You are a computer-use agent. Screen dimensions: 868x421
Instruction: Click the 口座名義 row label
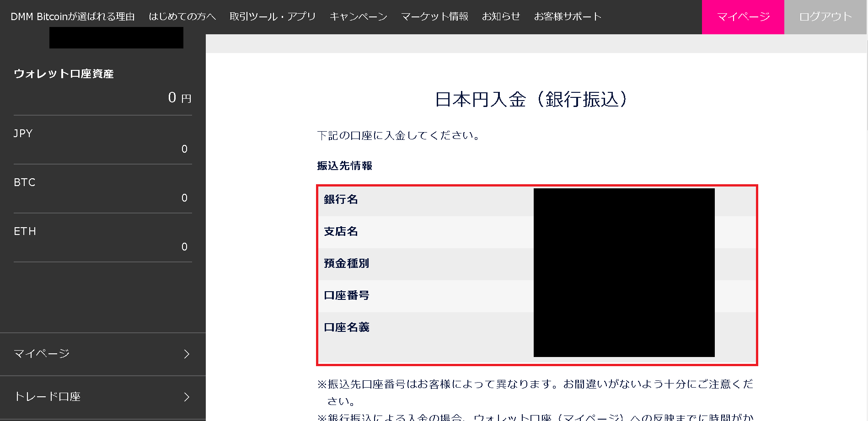pyautogui.click(x=346, y=327)
